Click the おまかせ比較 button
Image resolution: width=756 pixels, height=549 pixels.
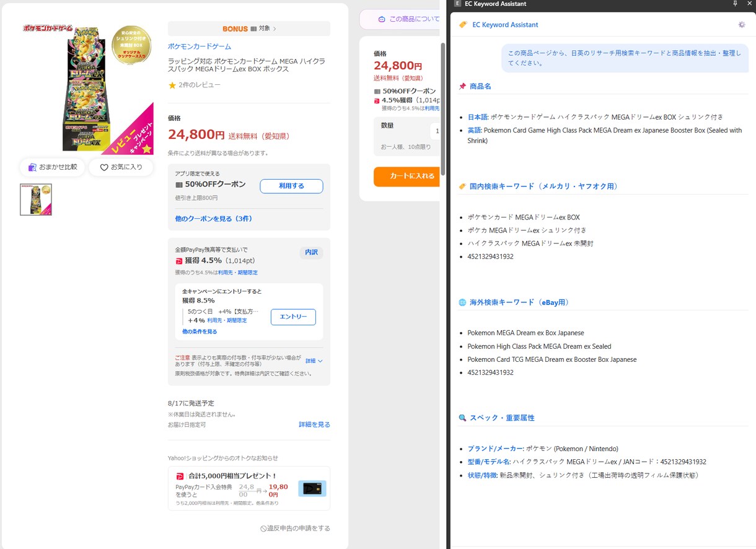click(53, 167)
